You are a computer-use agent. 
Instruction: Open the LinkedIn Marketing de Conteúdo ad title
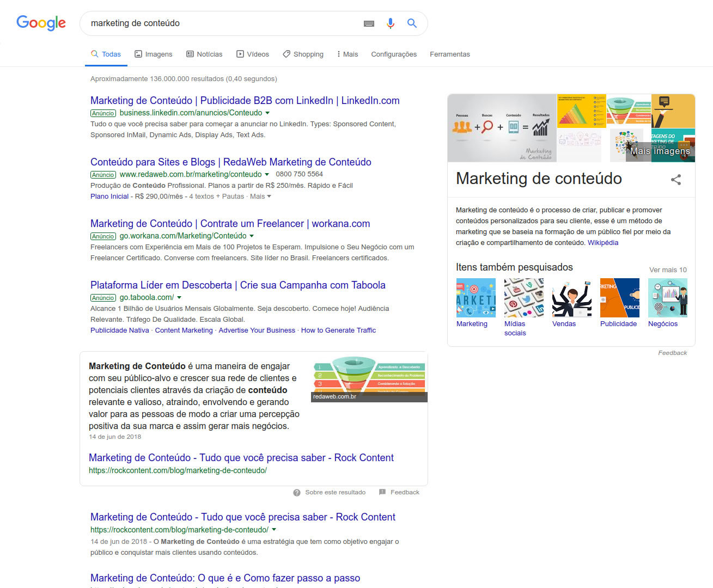pyautogui.click(x=245, y=101)
